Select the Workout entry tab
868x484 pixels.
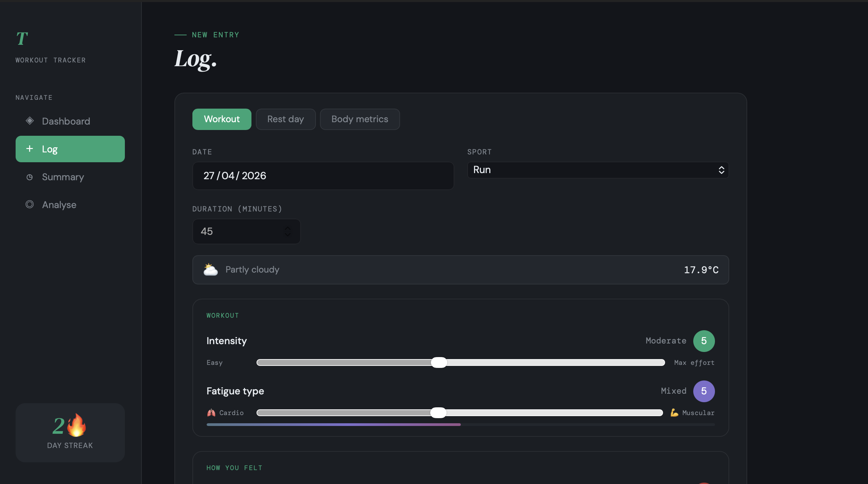[x=222, y=119]
